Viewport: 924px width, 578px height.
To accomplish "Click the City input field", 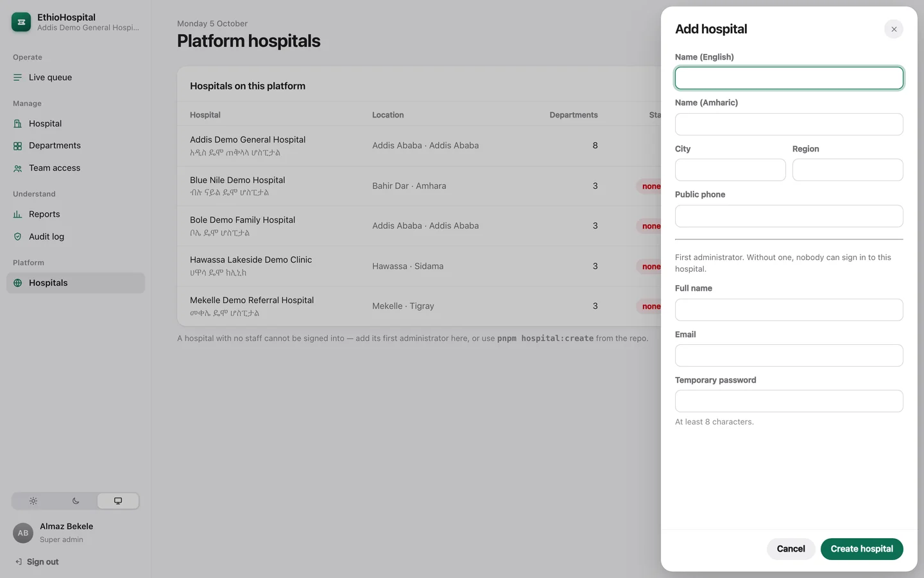I will (730, 170).
